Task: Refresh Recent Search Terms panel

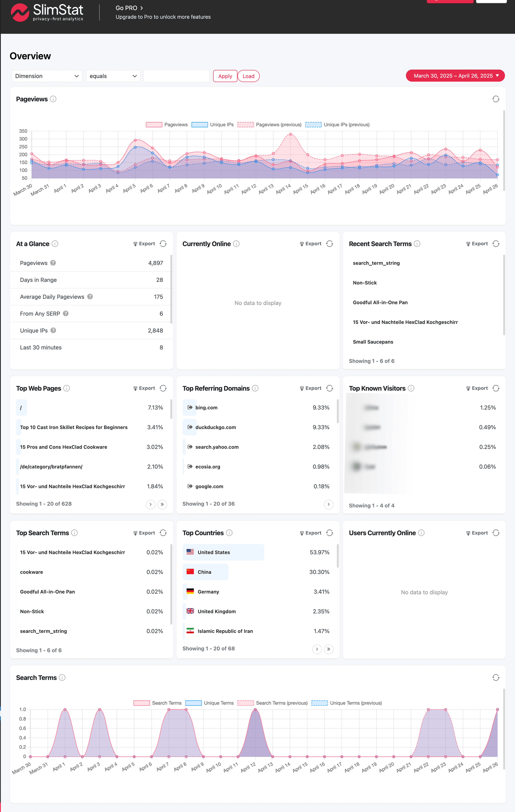Action: 496,244
